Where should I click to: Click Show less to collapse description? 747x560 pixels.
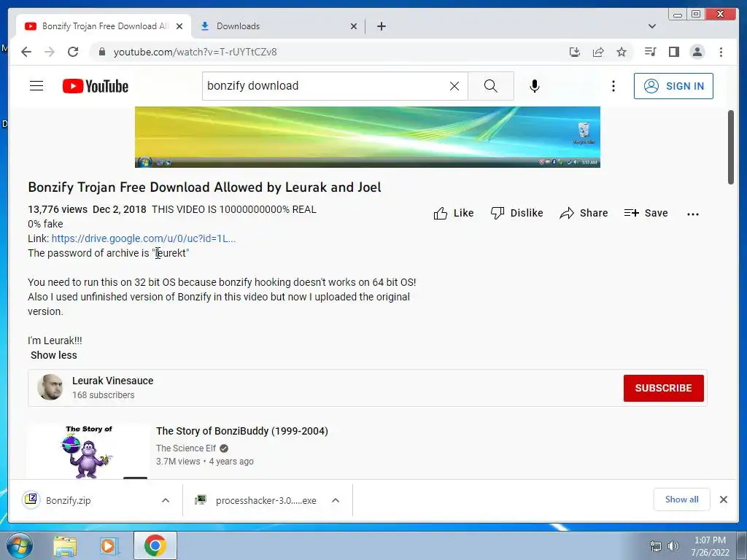point(53,355)
